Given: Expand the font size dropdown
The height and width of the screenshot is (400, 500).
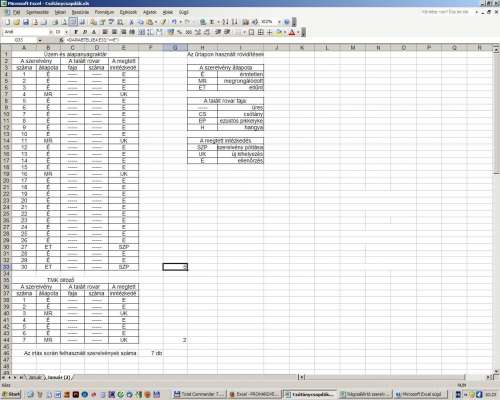Looking at the screenshot, I should coord(66,32).
